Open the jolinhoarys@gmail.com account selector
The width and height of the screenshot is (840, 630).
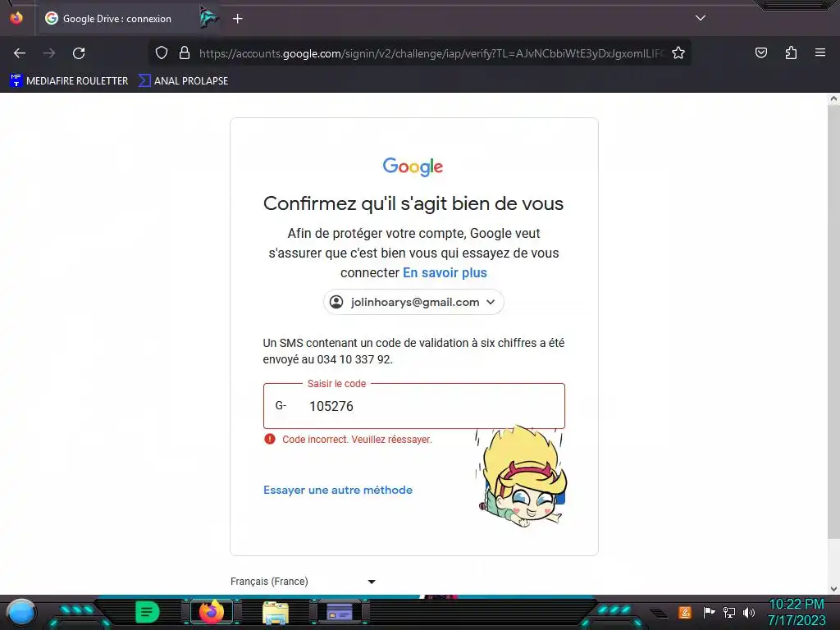(x=413, y=302)
